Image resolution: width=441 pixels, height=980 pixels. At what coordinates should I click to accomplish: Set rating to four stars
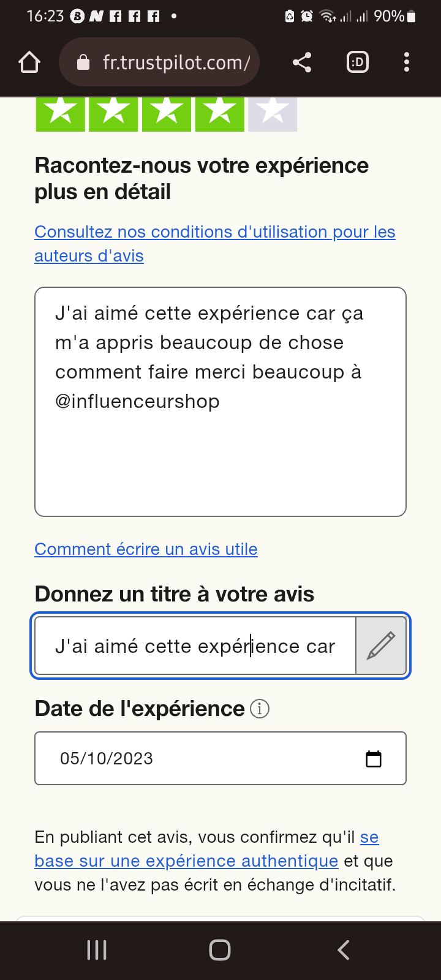220,113
